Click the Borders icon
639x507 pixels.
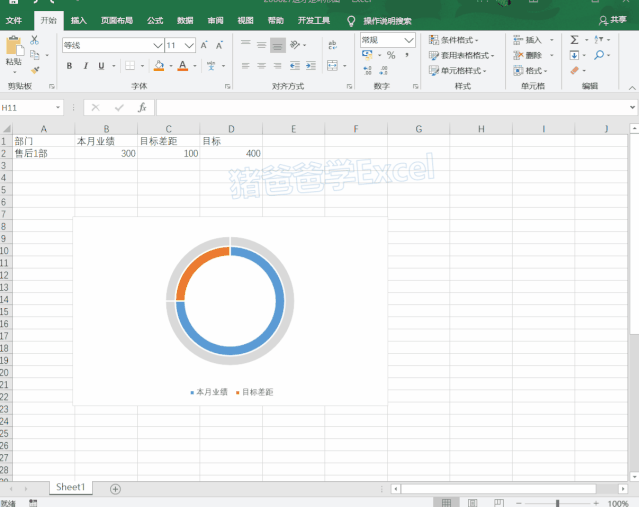tap(130, 66)
